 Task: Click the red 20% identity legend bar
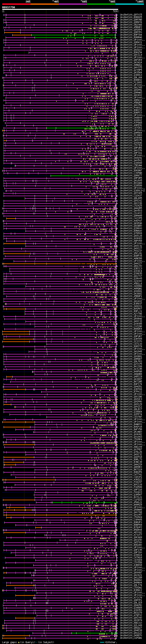coord(16,4)
